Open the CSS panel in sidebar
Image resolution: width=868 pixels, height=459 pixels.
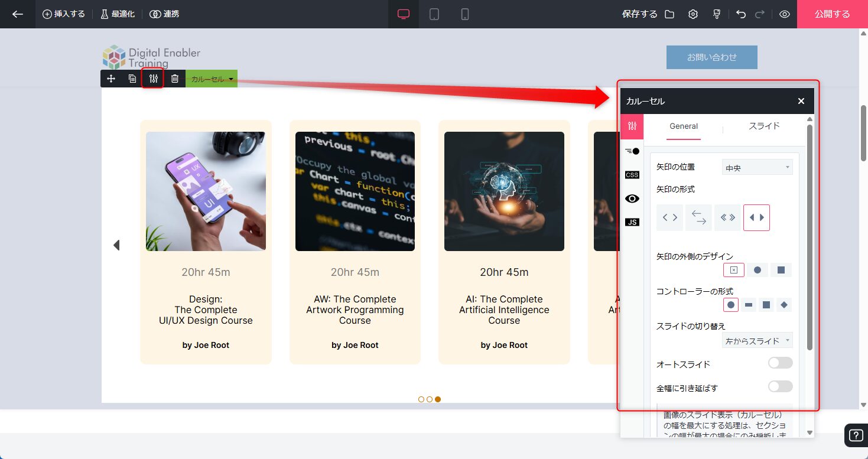click(632, 175)
